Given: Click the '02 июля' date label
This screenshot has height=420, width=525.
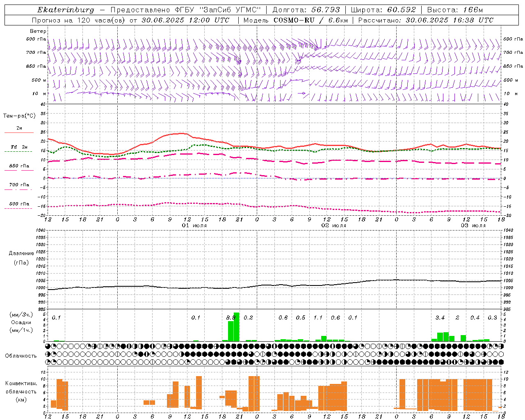Looking at the screenshot, I should point(334,226).
